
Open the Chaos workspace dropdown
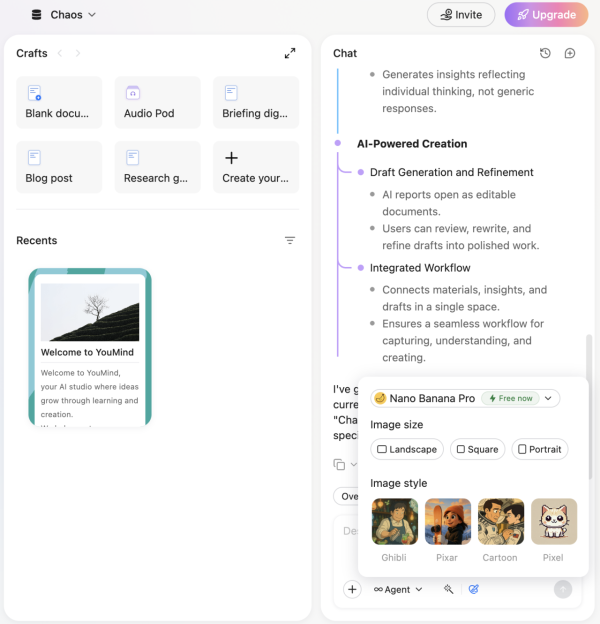64,15
